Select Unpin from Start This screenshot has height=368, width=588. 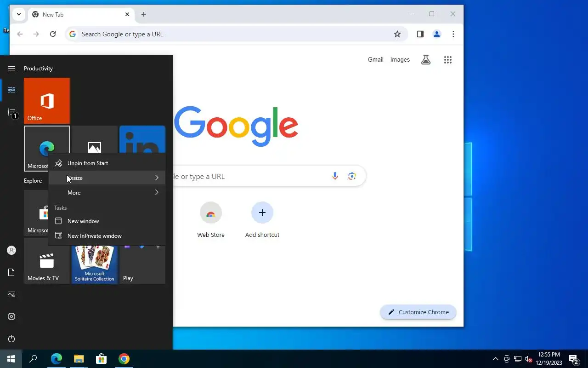pos(107,163)
